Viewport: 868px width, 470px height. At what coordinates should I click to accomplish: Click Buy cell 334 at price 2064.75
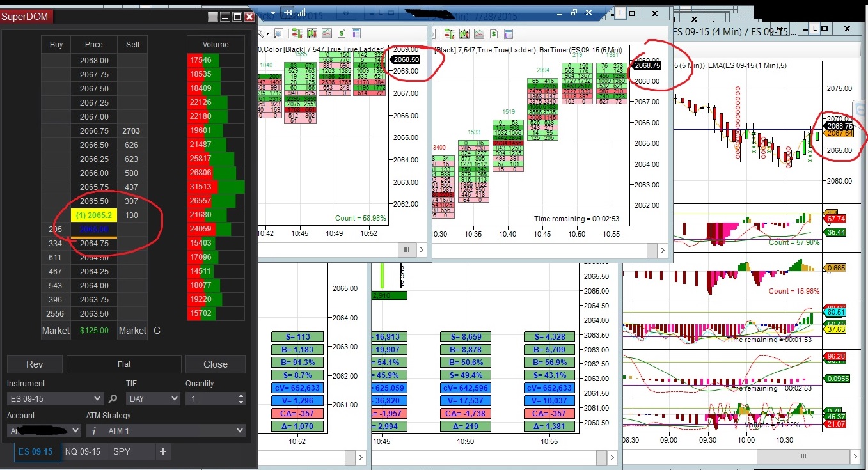56,244
